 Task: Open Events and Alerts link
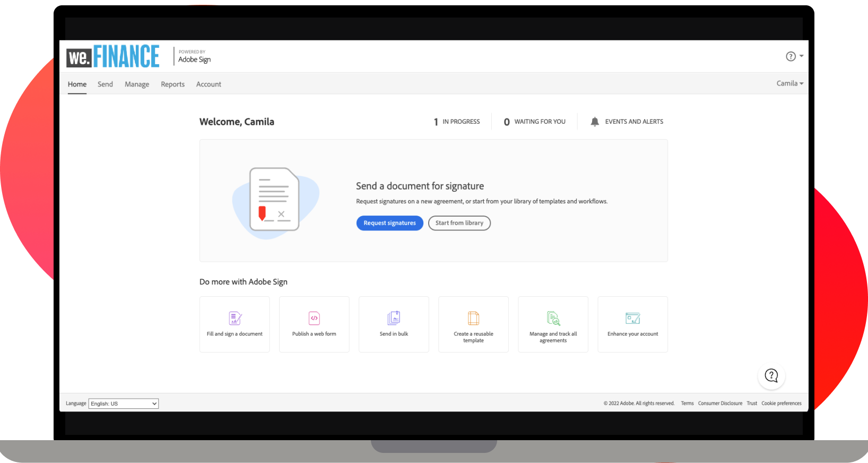pos(634,122)
